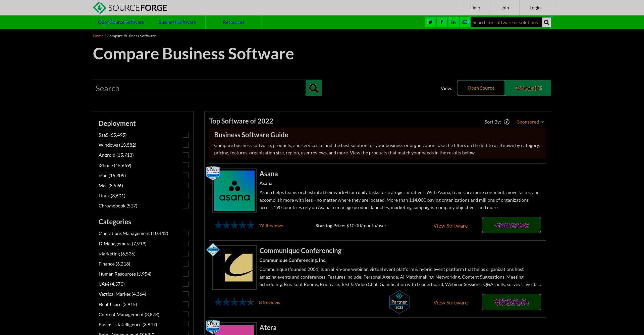Click the email newsletter envelope icon
This screenshot has width=644, height=335.
coord(465,22)
